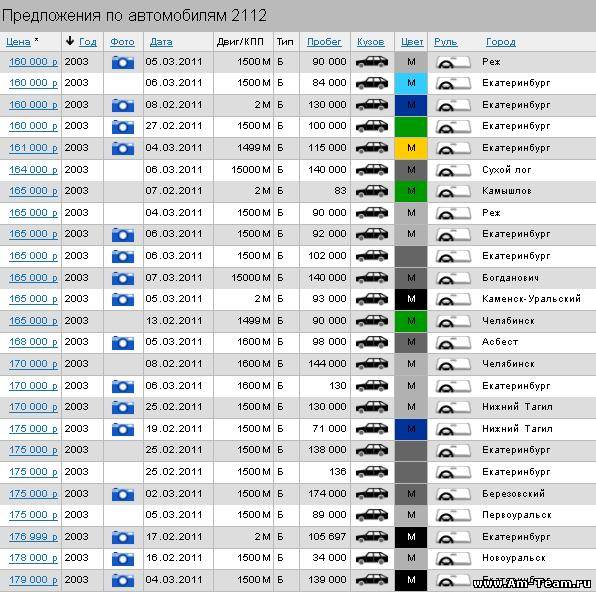
Task: Open photo icon for 176 999 р listing
Action: [x=123, y=537]
